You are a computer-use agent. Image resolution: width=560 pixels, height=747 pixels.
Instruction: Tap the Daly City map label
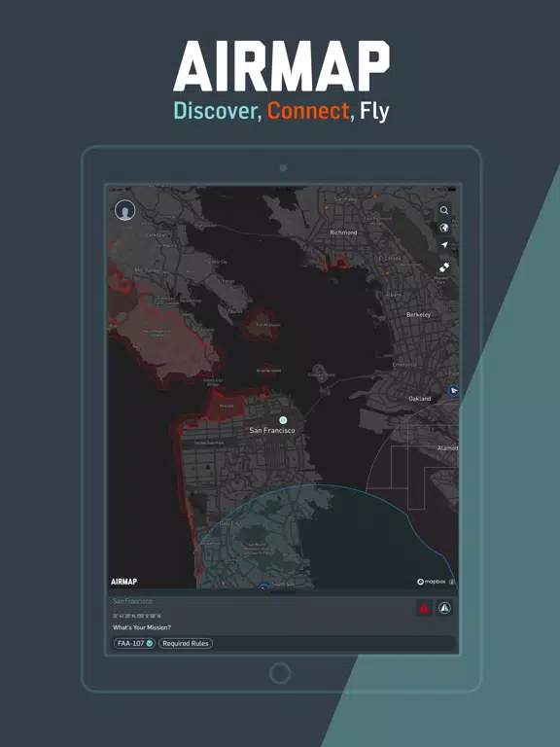(x=229, y=523)
